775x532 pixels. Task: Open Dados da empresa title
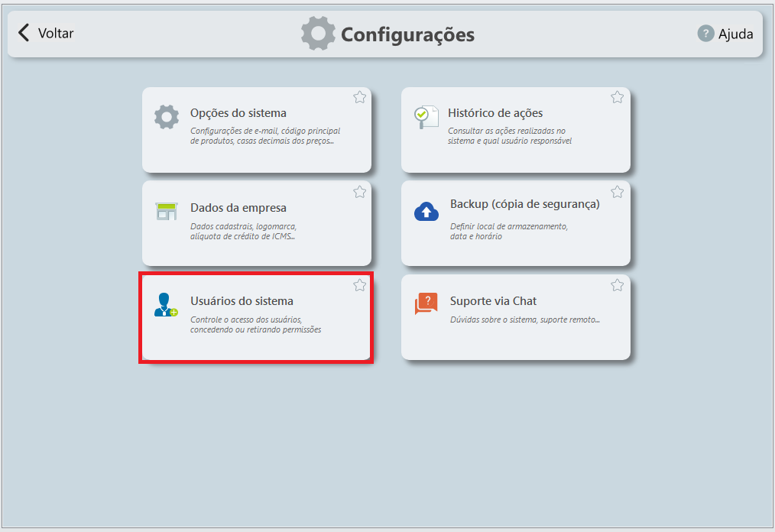238,208
